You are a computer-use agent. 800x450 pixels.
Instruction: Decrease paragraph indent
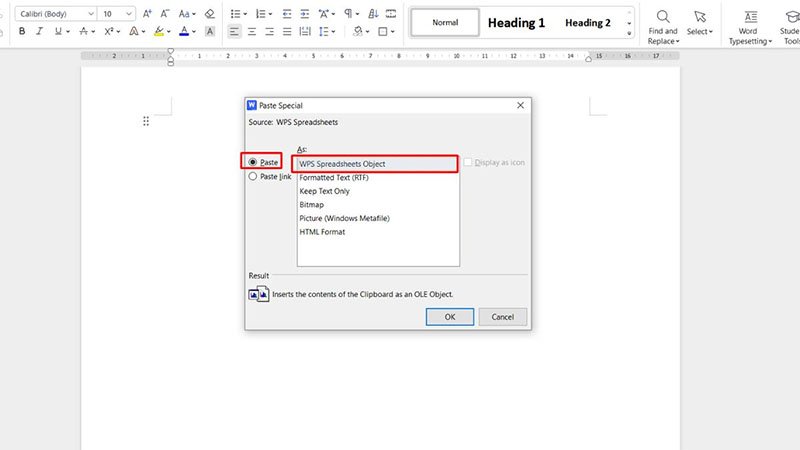pyautogui.click(x=287, y=14)
